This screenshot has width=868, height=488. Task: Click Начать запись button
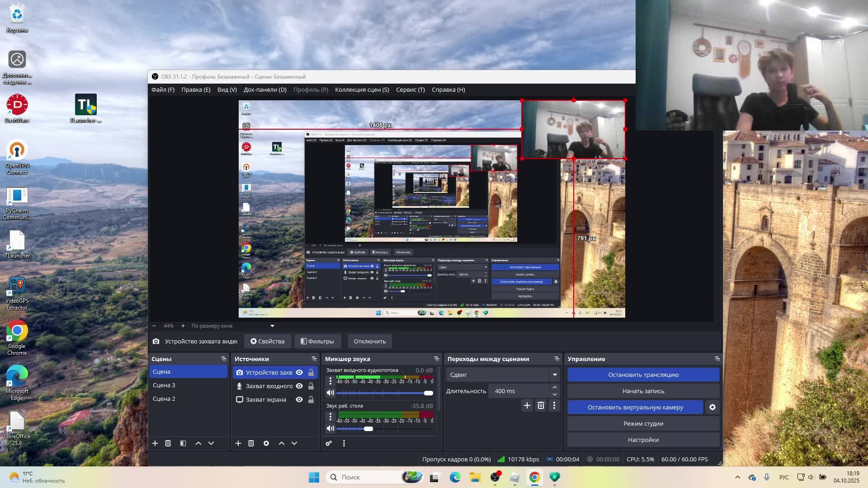click(x=643, y=391)
